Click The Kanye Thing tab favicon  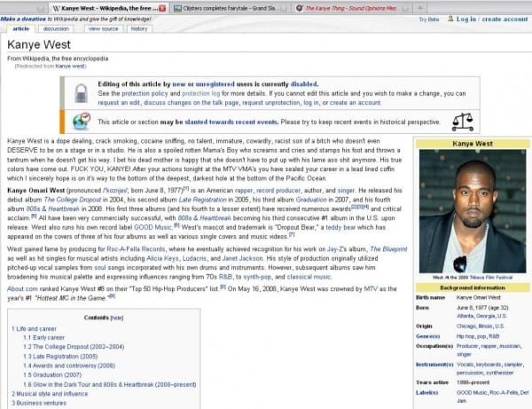[x=299, y=8]
